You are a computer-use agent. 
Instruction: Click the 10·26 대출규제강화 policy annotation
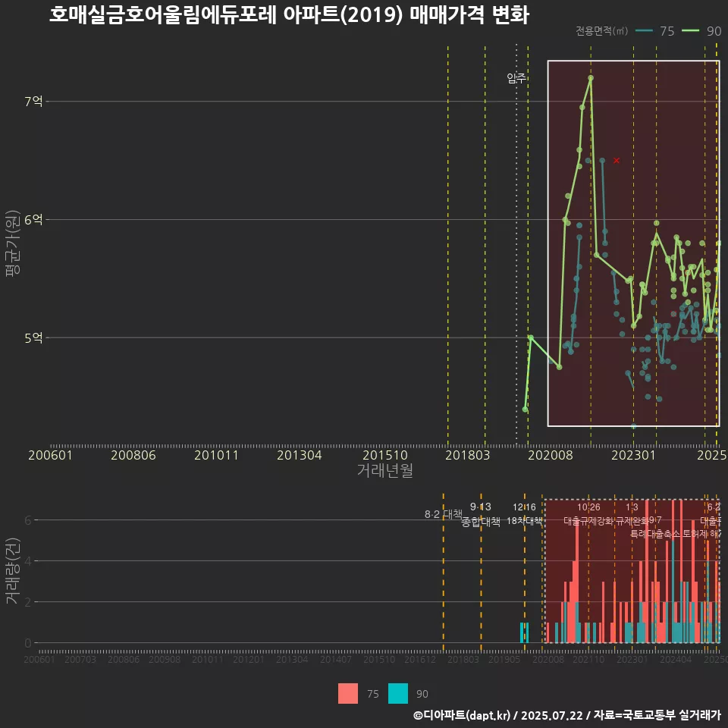pyautogui.click(x=588, y=514)
